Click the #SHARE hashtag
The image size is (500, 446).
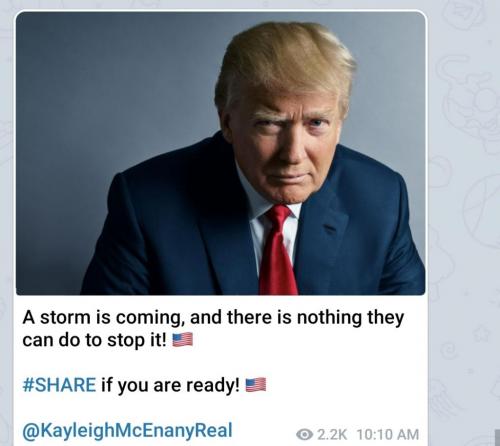[x=59, y=385]
